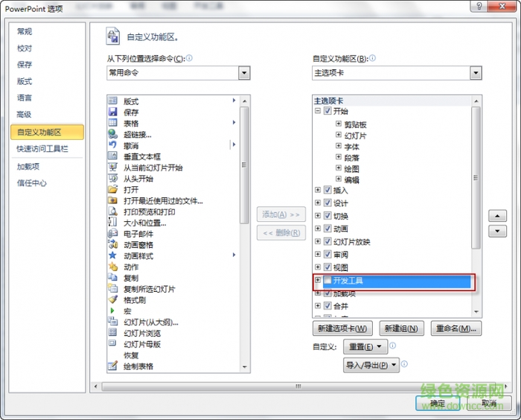The width and height of the screenshot is (521, 420).
Task: Open the 常用命令 dropdown
Action: tap(244, 73)
